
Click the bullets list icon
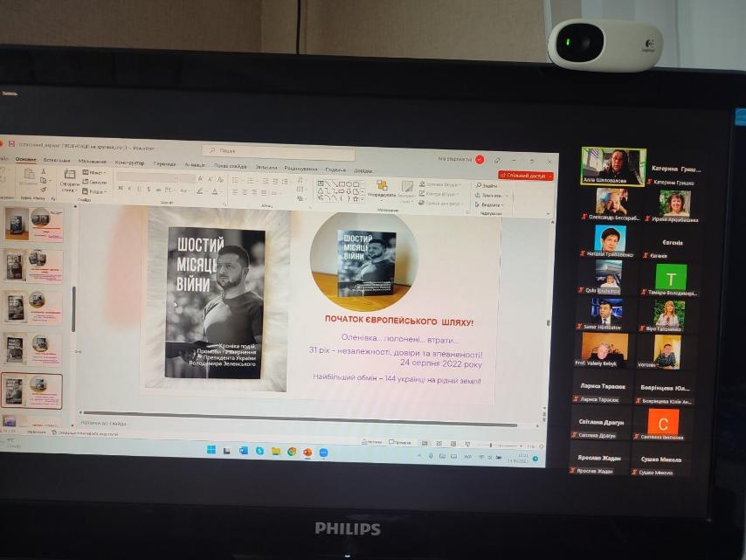(236, 181)
